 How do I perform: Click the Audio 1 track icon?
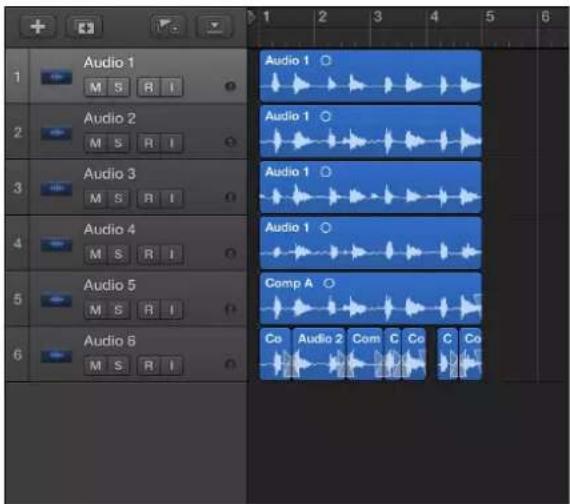[x=56, y=77]
